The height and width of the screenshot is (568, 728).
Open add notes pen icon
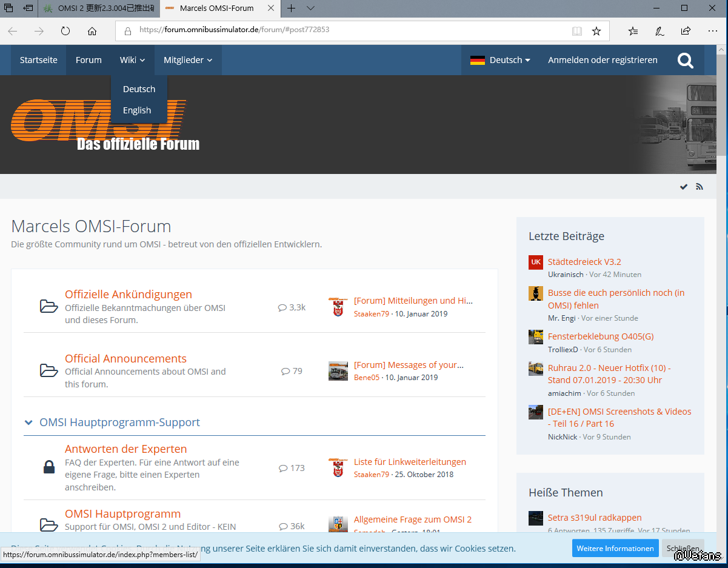point(660,31)
